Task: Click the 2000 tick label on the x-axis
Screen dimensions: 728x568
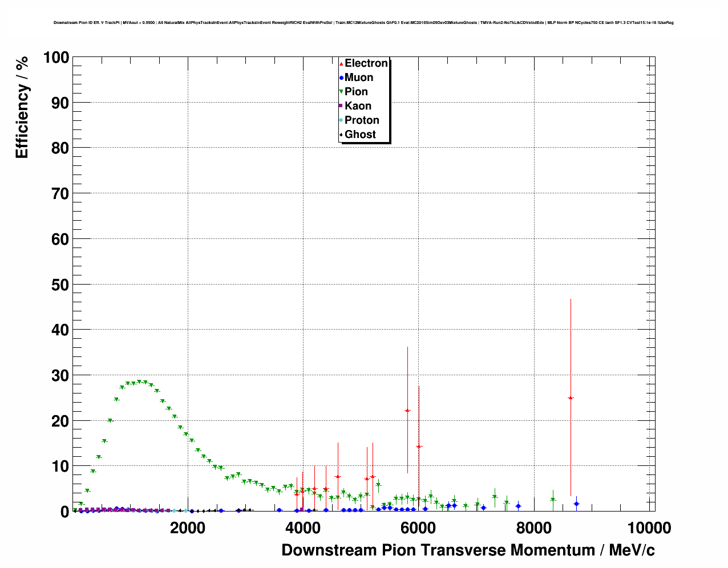Action: point(188,528)
